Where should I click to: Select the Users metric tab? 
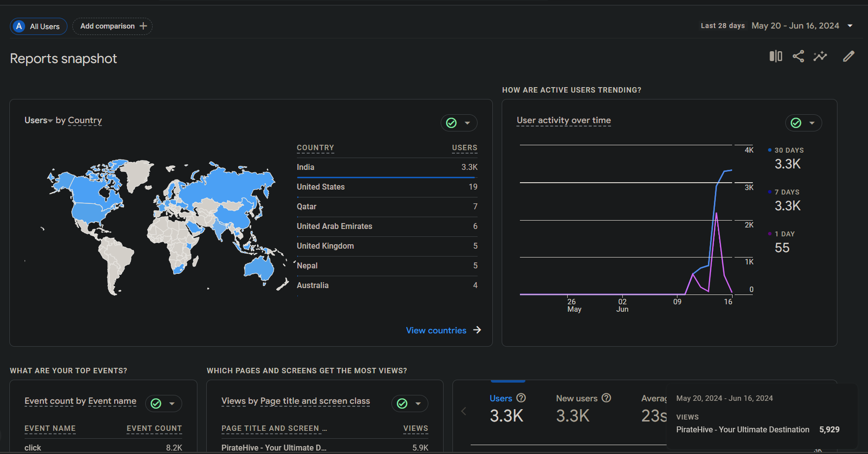pos(508,409)
